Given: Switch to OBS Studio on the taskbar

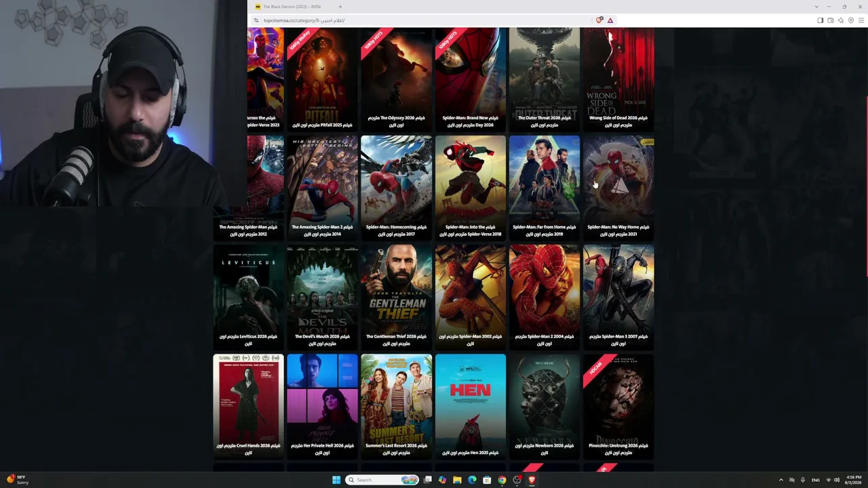Looking at the screenshot, I should pos(517,480).
